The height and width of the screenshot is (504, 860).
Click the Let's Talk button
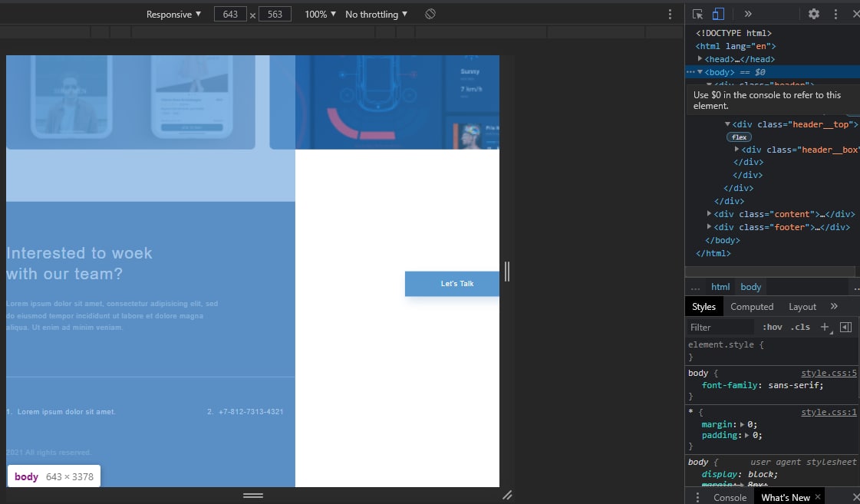coord(452,284)
